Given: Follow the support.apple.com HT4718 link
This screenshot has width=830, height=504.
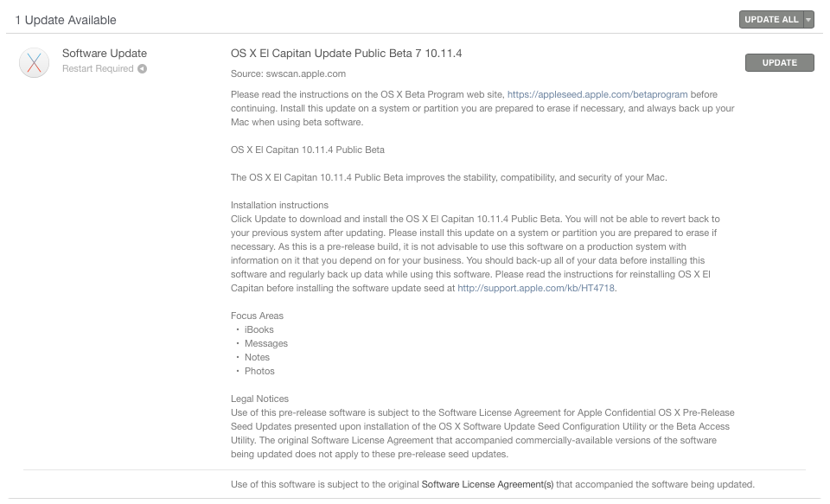Looking at the screenshot, I should [x=536, y=288].
